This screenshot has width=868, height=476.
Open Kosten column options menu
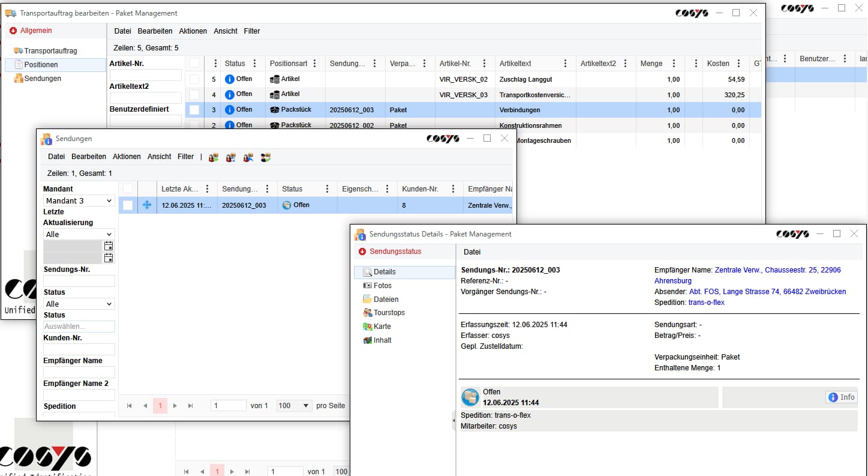click(739, 63)
